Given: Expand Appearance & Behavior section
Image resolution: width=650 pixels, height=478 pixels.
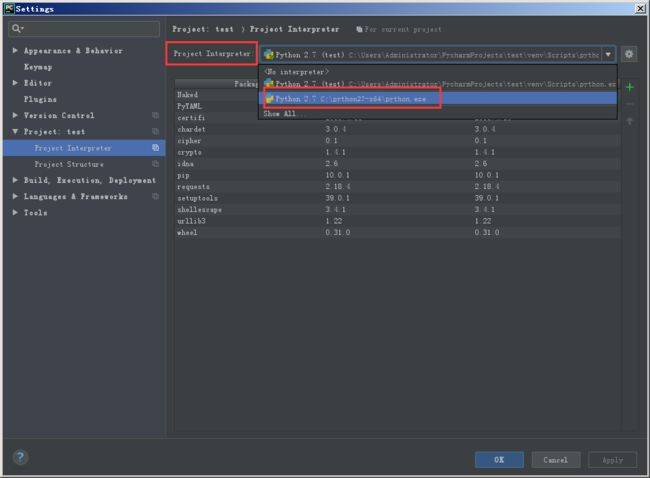Looking at the screenshot, I should pos(15,50).
